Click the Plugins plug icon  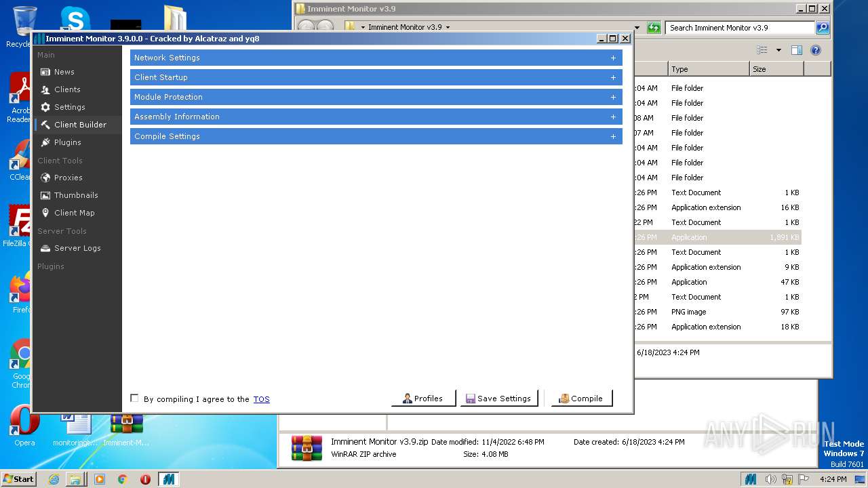coord(45,142)
